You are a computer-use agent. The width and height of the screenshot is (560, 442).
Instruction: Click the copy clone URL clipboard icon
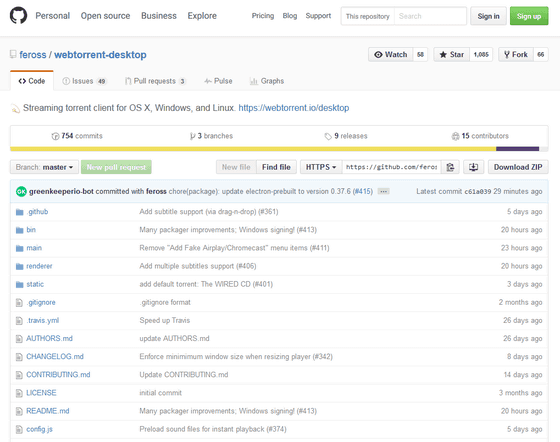coord(450,167)
